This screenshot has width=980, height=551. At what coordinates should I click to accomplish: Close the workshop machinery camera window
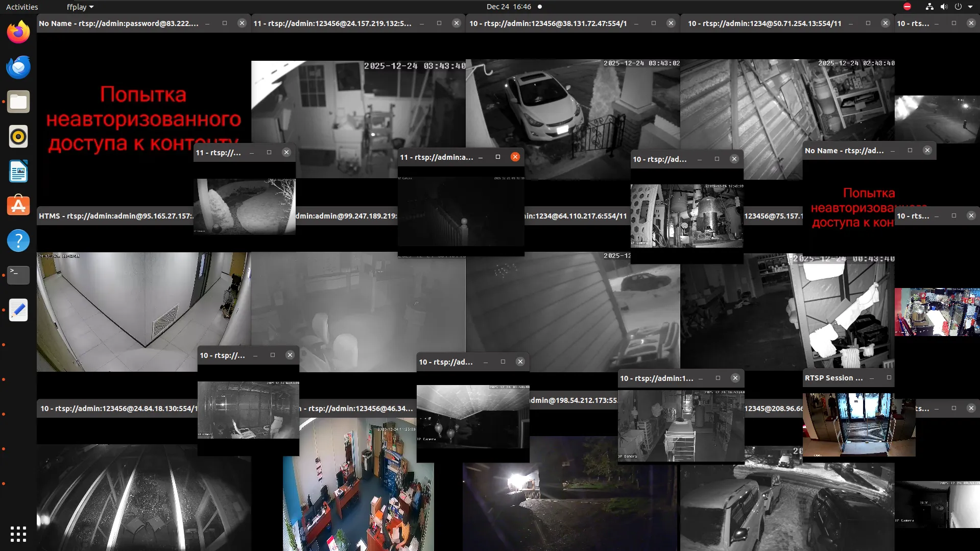pos(734,159)
